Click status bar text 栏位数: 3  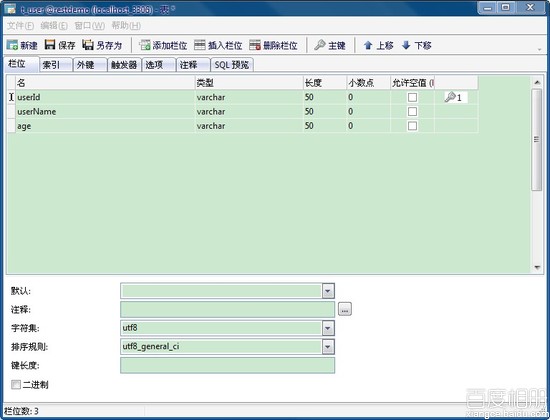pos(21,411)
